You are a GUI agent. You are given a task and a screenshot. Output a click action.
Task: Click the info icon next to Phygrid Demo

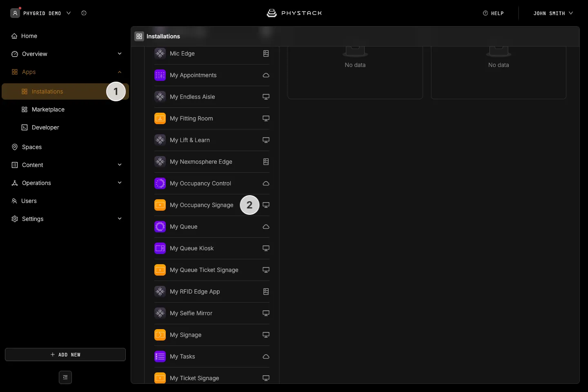pyautogui.click(x=84, y=13)
